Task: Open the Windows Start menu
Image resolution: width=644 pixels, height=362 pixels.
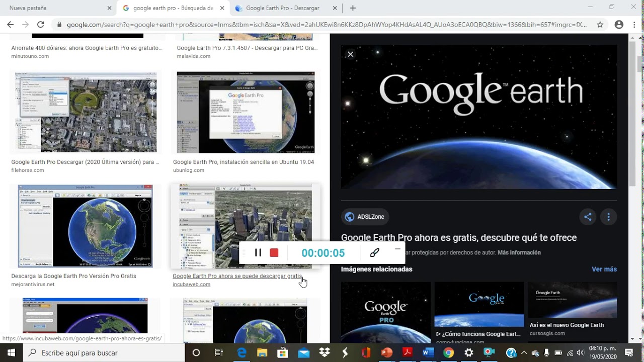Action: pos(11,352)
